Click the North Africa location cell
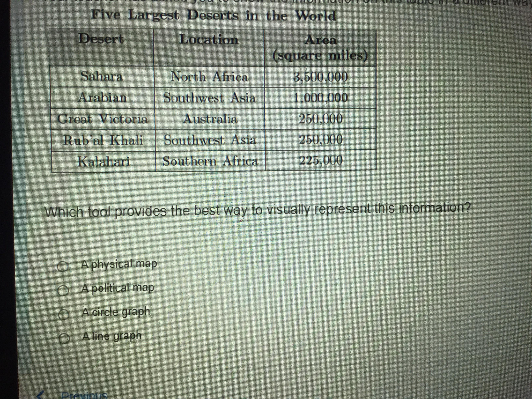 [x=209, y=77]
